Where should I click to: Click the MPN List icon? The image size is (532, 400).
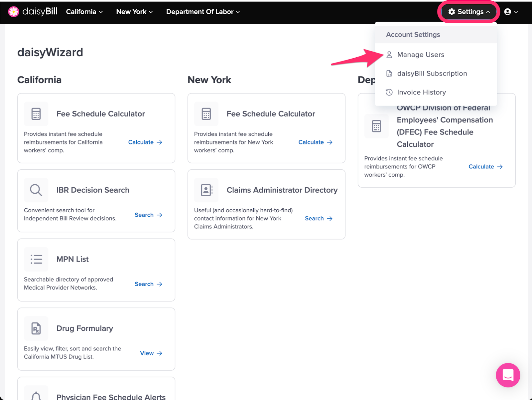point(36,259)
